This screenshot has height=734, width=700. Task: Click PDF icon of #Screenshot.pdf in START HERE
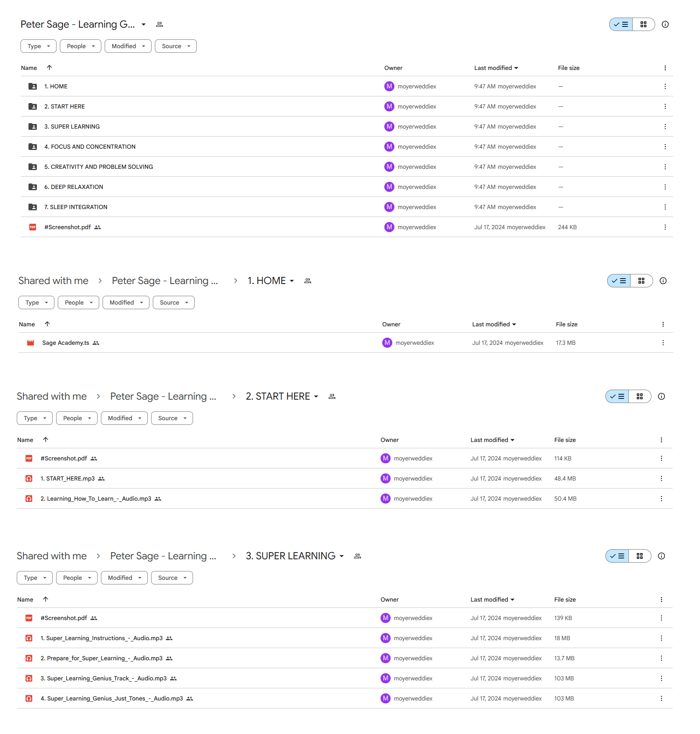[x=29, y=458]
